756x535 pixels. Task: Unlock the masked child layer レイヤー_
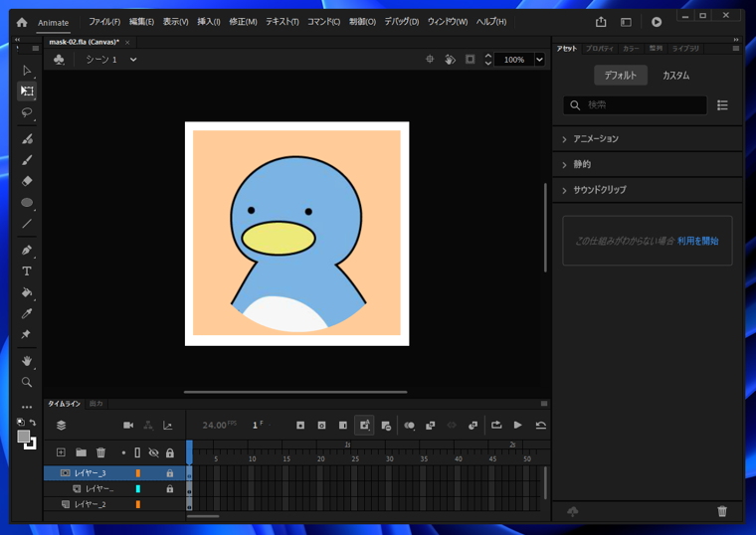(x=170, y=488)
